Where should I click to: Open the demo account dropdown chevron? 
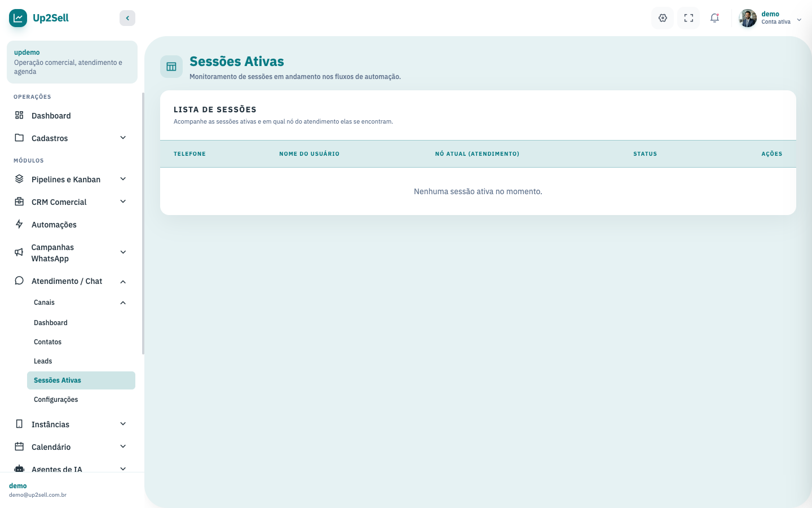799,20
